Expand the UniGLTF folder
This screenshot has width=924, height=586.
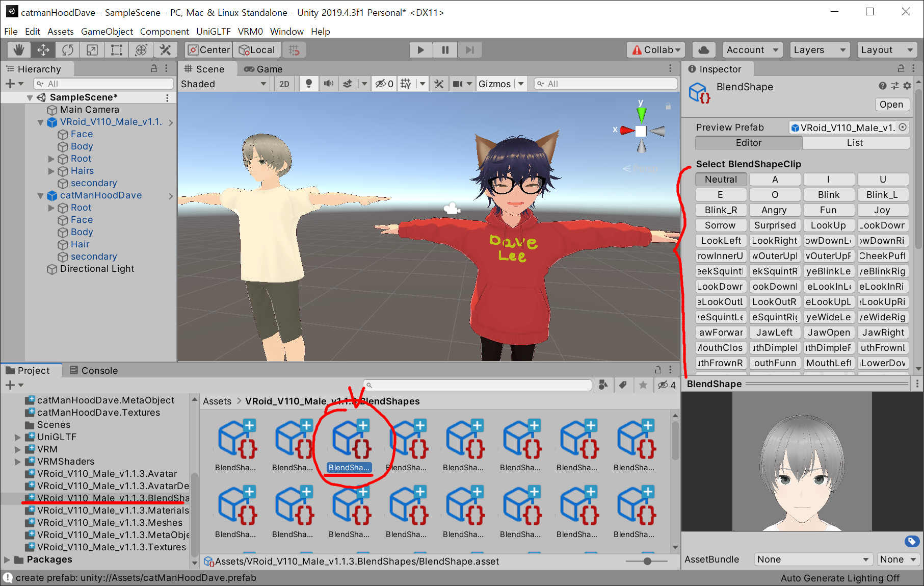point(18,438)
